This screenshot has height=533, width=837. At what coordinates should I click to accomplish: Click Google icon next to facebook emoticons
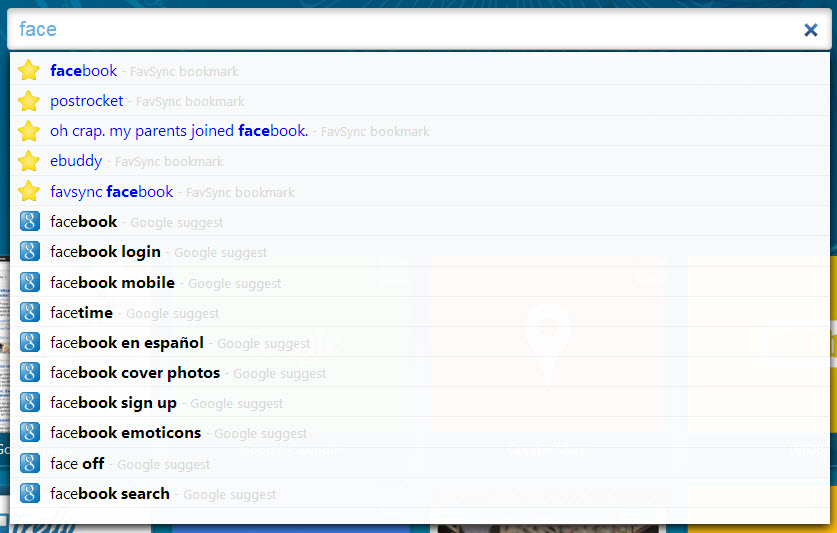pyautogui.click(x=29, y=433)
